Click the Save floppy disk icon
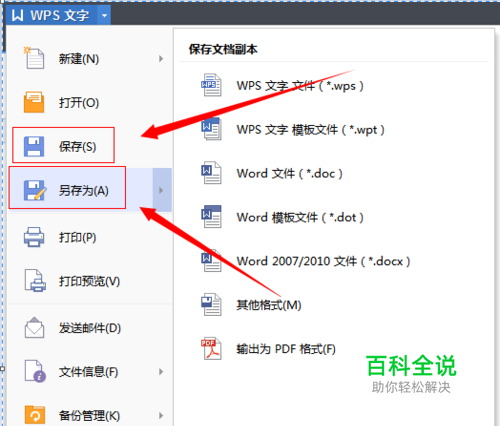Image resolution: width=500 pixels, height=426 pixels. pyautogui.click(x=34, y=146)
